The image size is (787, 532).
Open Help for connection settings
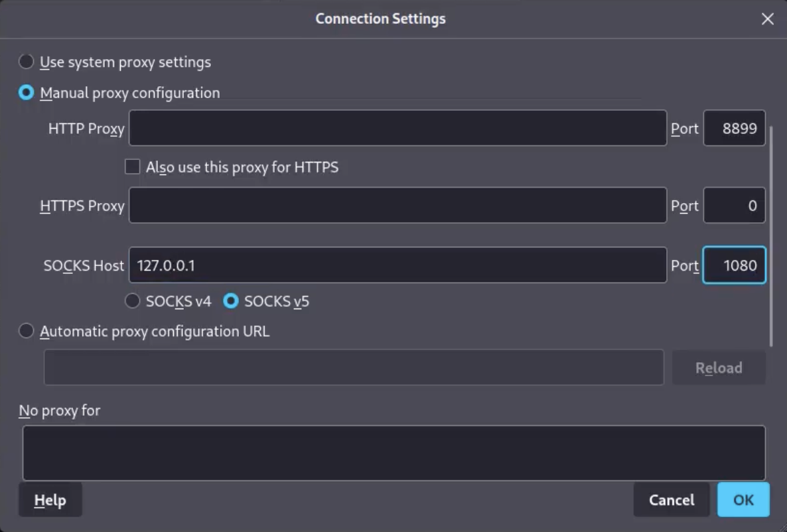50,500
